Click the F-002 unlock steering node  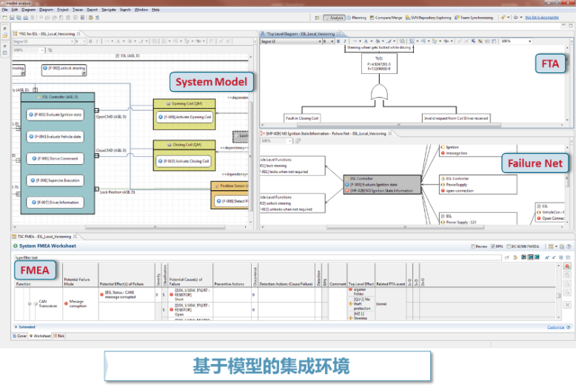[64, 69]
